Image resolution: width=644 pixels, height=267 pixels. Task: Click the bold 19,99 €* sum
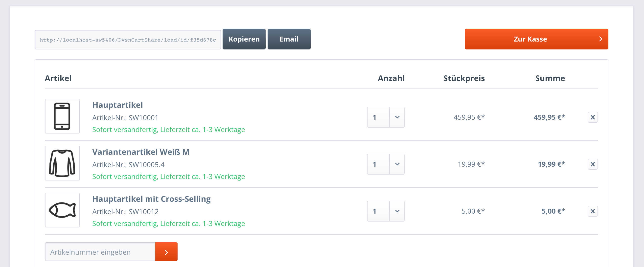[x=551, y=164]
